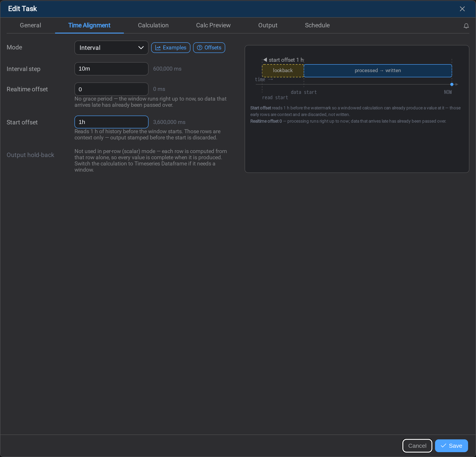The image size is (476, 457).
Task: Select the Time Alignment tab
Action: [x=89, y=25]
